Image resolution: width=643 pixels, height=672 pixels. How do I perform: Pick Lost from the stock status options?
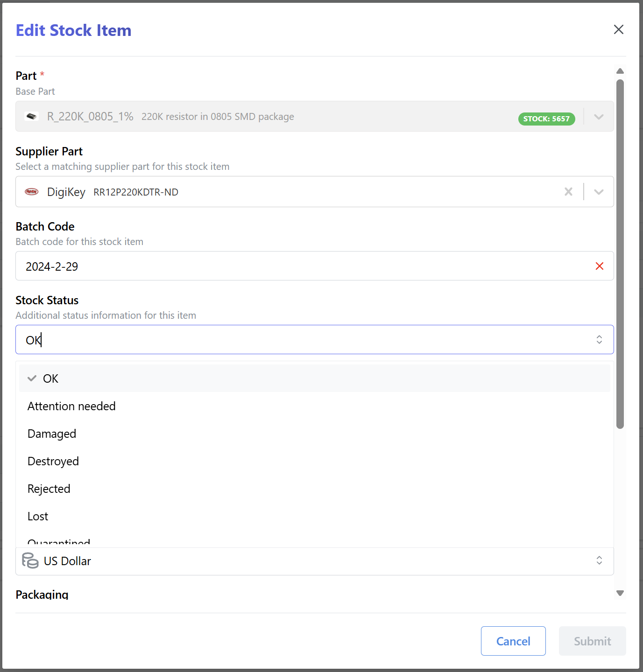[x=37, y=516]
